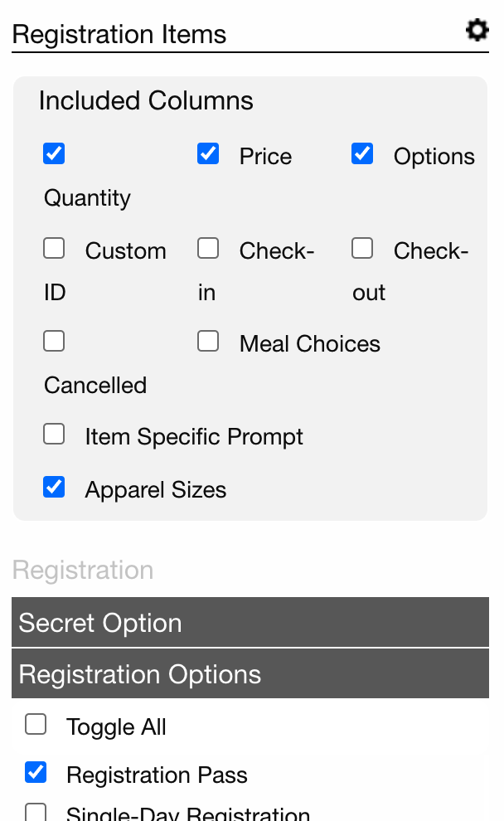The image size is (504, 821).
Task: Enable the Cancelled column checkbox
Action: [x=54, y=341]
